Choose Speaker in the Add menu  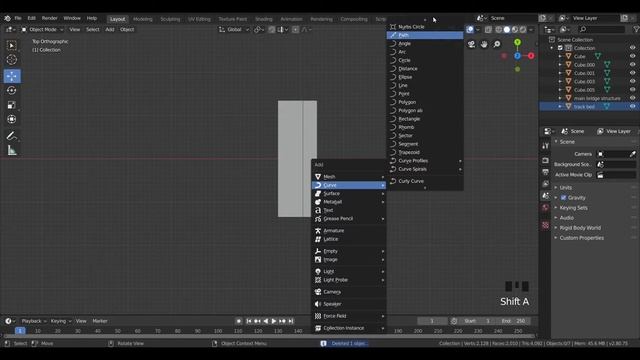coord(349,304)
